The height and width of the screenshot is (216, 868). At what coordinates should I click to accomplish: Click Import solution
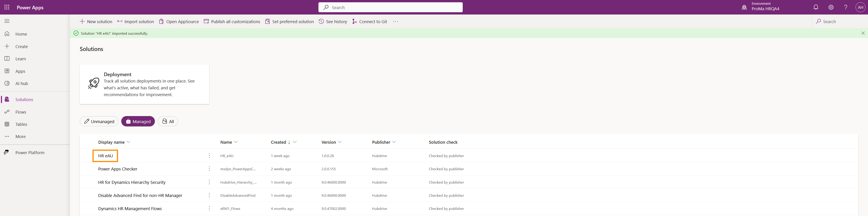(135, 21)
